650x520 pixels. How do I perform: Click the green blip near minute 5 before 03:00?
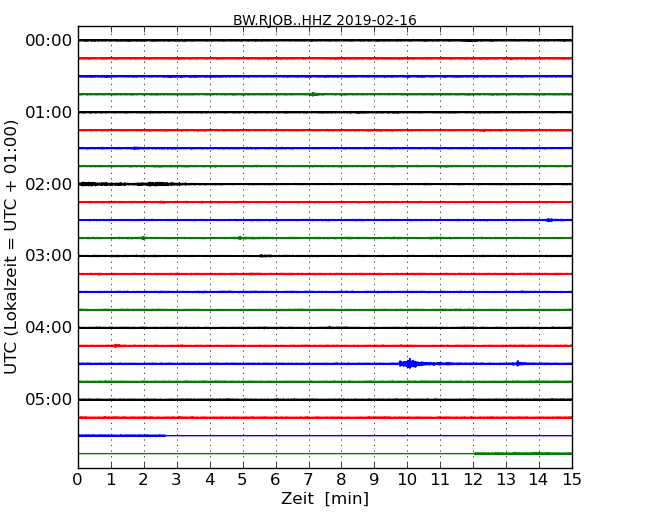click(240, 238)
